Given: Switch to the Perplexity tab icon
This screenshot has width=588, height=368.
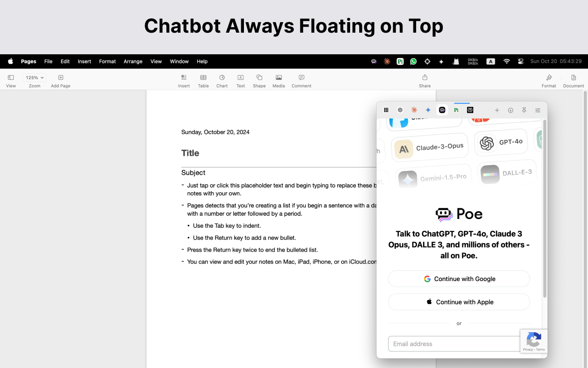Looking at the screenshot, I should pyautogui.click(x=470, y=110).
